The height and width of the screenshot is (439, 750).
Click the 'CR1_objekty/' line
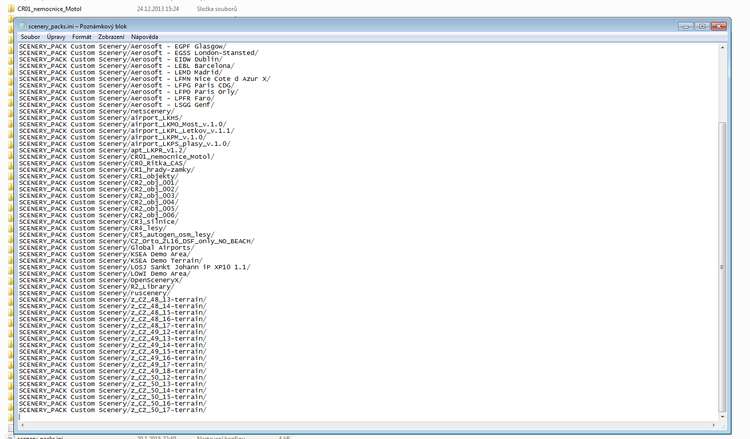99,176
